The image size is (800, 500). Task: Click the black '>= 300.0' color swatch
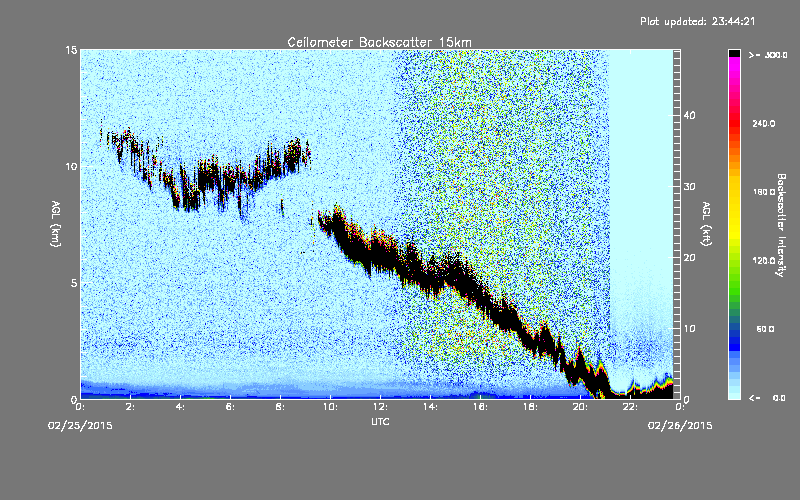[734, 53]
